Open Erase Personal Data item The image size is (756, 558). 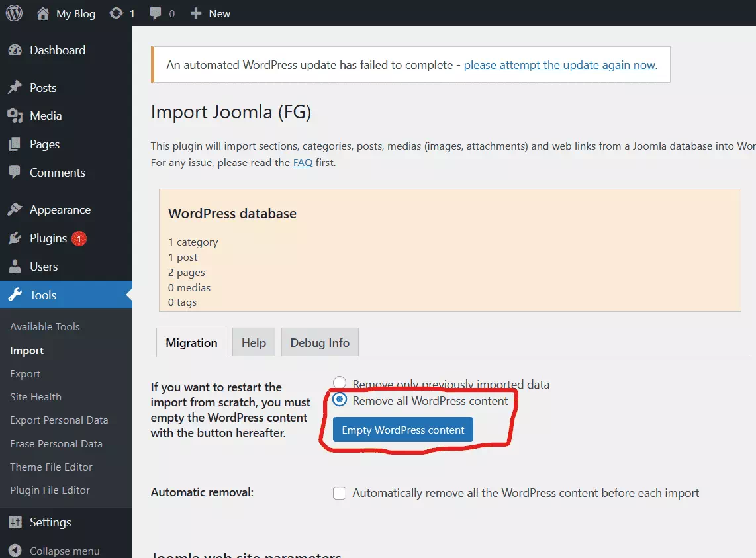coord(56,443)
